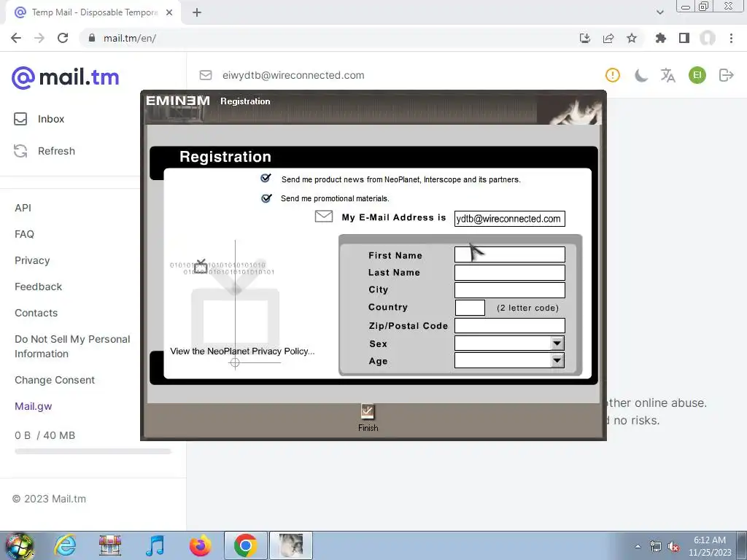Image resolution: width=747 pixels, height=560 pixels.
Task: Open the Feedback link
Action: point(38,287)
